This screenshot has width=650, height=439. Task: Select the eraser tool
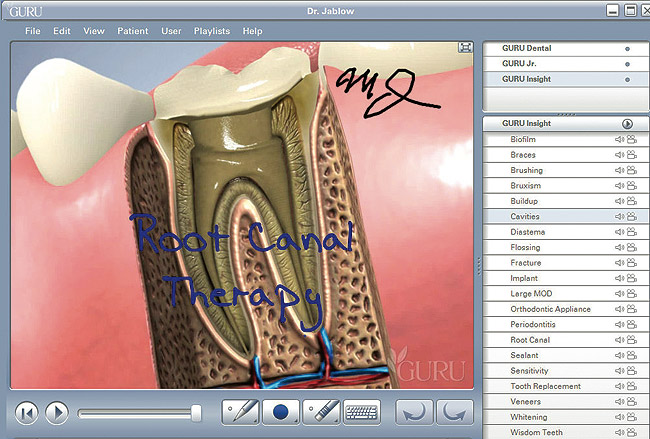point(321,411)
